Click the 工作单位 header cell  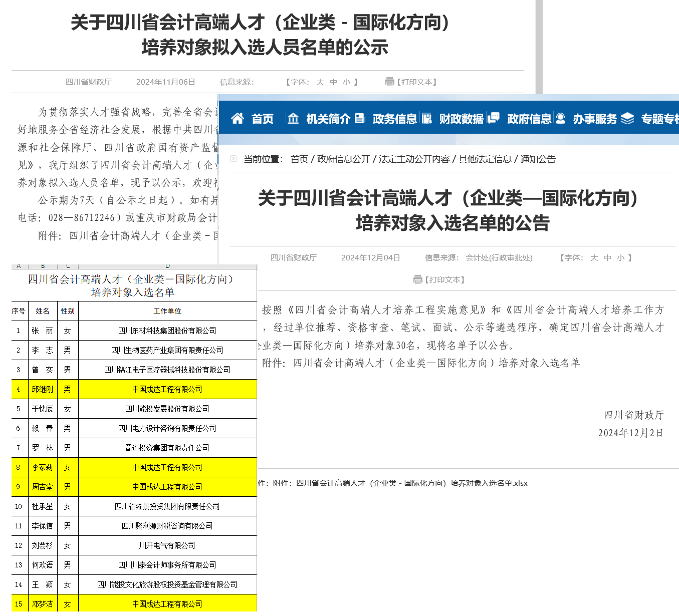pos(167,311)
